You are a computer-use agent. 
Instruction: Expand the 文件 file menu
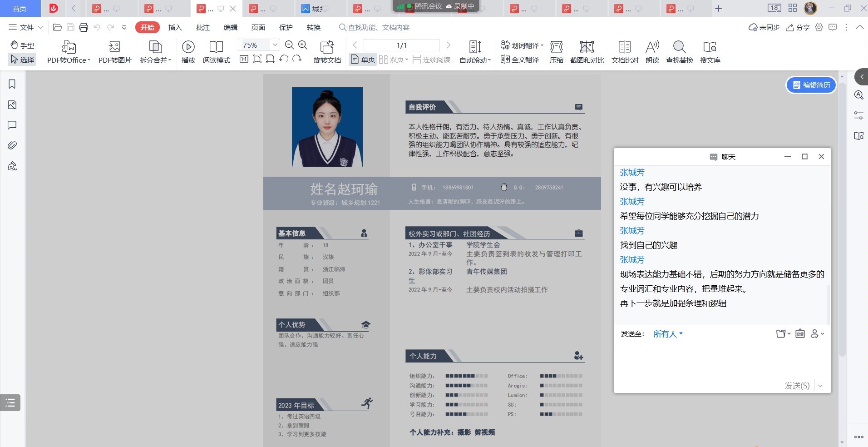[x=26, y=27]
